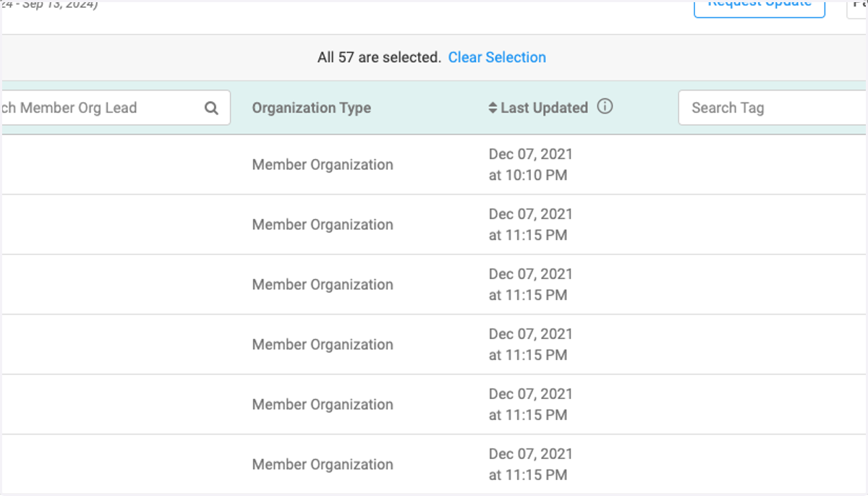Sort by Last Updated column arrows
This screenshot has height=496, width=868.
(x=493, y=108)
